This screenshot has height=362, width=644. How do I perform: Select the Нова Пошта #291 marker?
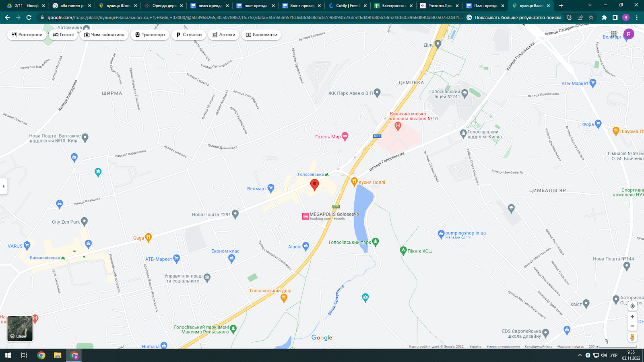tap(235, 214)
